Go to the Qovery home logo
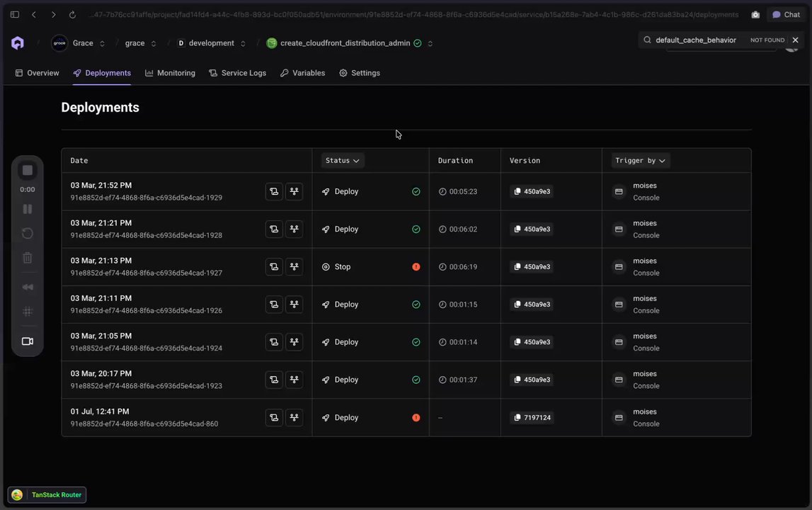This screenshot has width=812, height=510. pyautogui.click(x=18, y=43)
